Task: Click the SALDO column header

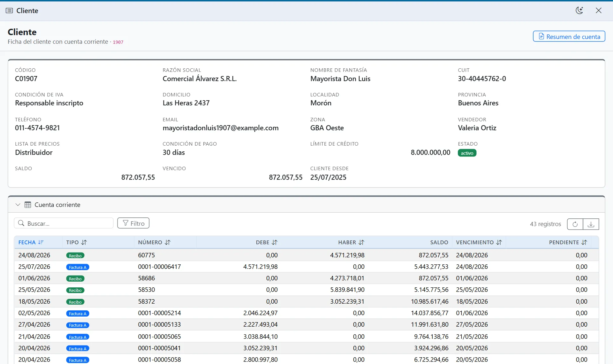Action: click(439, 242)
